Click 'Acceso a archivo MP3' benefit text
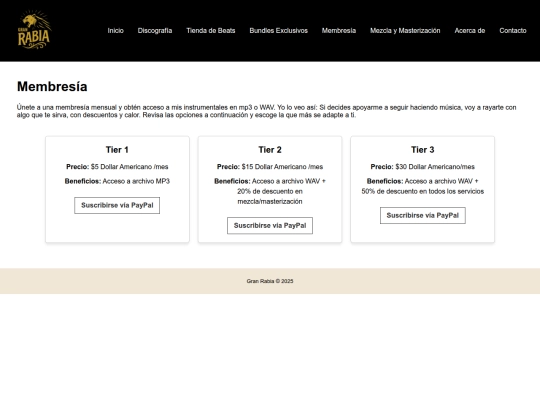This screenshot has width=540, height=405. tap(136, 181)
